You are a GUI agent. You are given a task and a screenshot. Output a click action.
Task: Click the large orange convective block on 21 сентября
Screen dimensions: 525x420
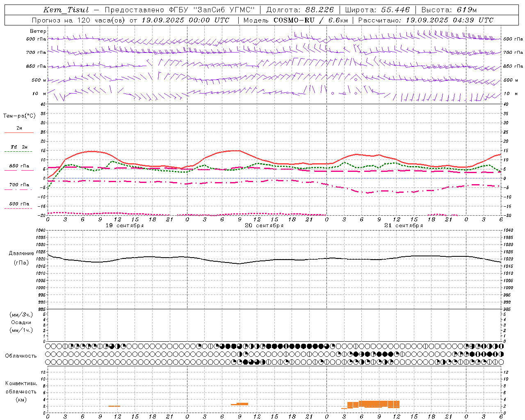(x=373, y=404)
